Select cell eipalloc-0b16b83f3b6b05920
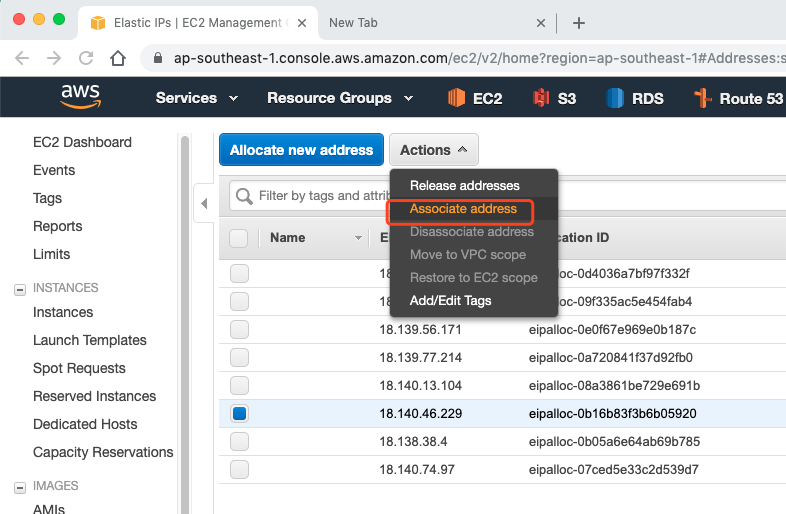 pyautogui.click(x=612, y=414)
